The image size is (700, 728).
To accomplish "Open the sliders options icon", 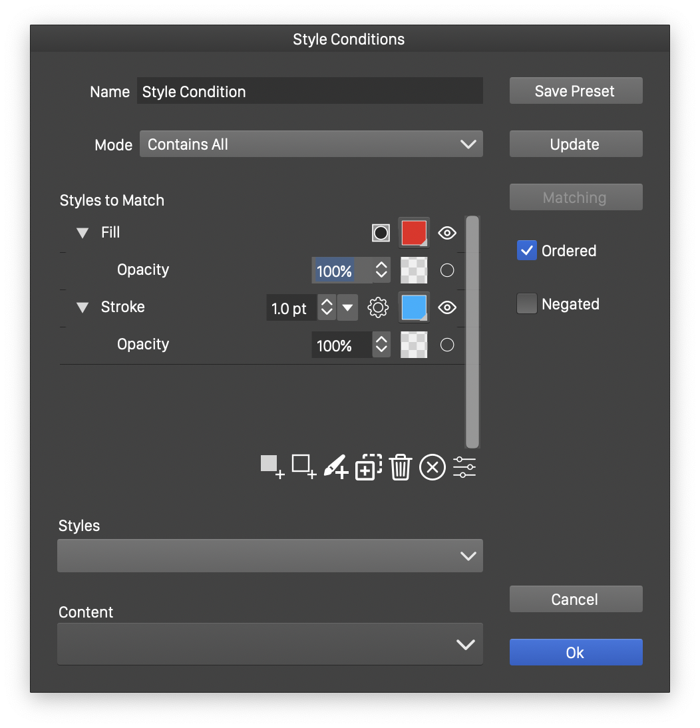I will 464,467.
